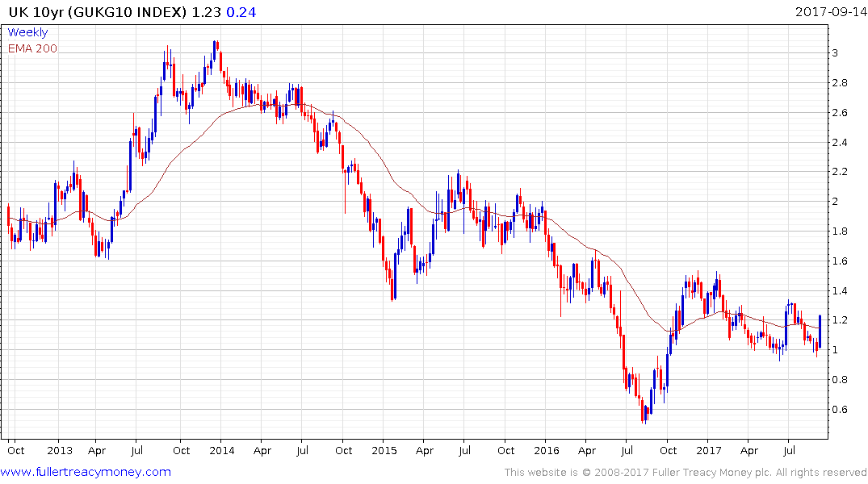Click the copyright notice text
The image size is (868, 484).
coord(686,473)
